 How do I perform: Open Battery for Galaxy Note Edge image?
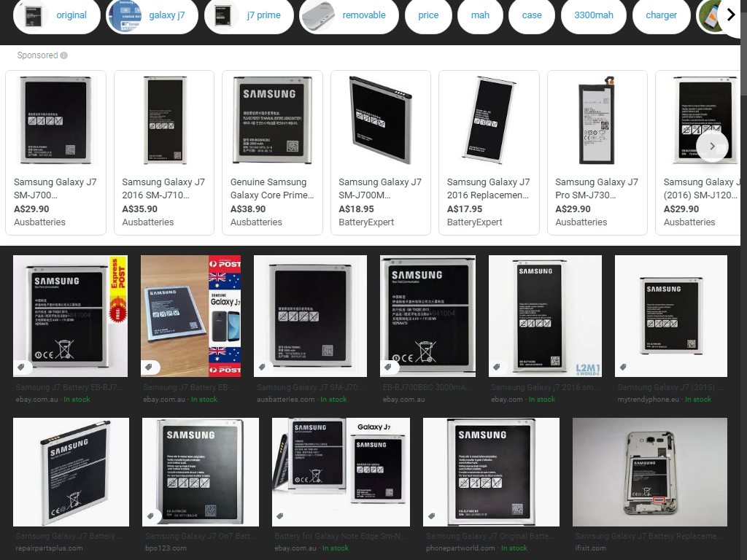[341, 472]
